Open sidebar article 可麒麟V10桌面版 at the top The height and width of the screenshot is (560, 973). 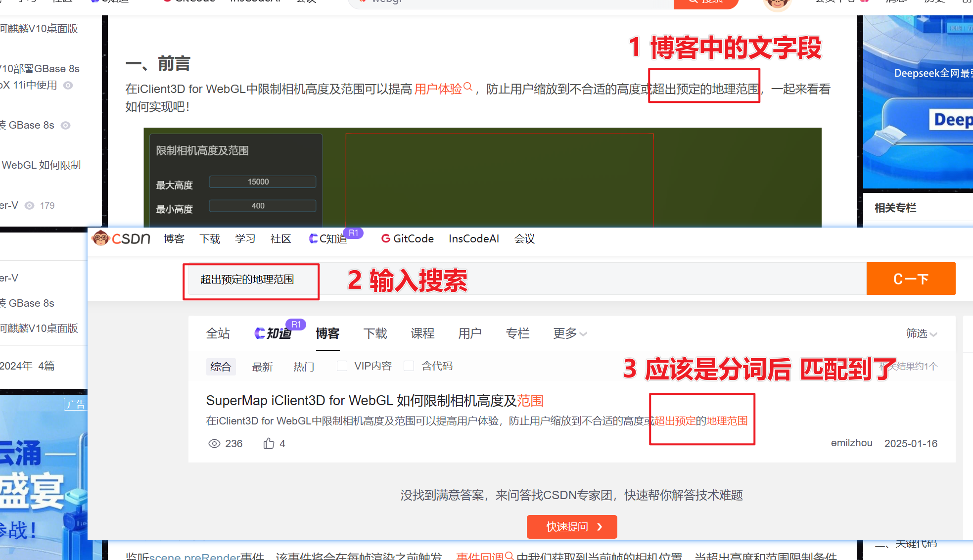(39, 29)
